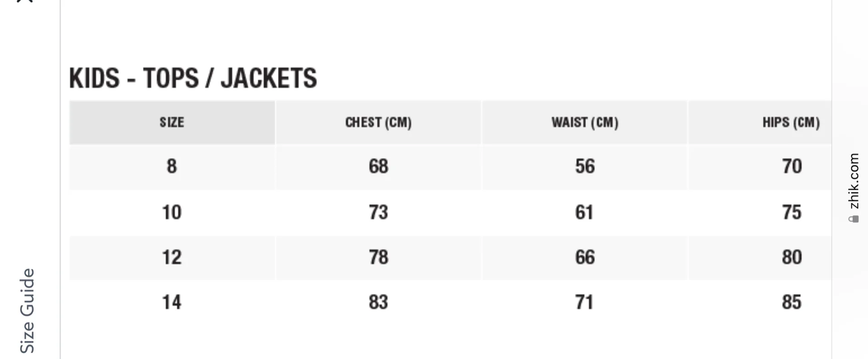Tap the hips value 70 cell

792,167
